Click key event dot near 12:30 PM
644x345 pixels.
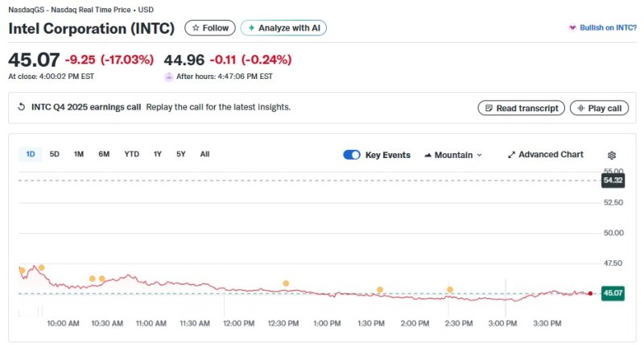click(x=286, y=284)
